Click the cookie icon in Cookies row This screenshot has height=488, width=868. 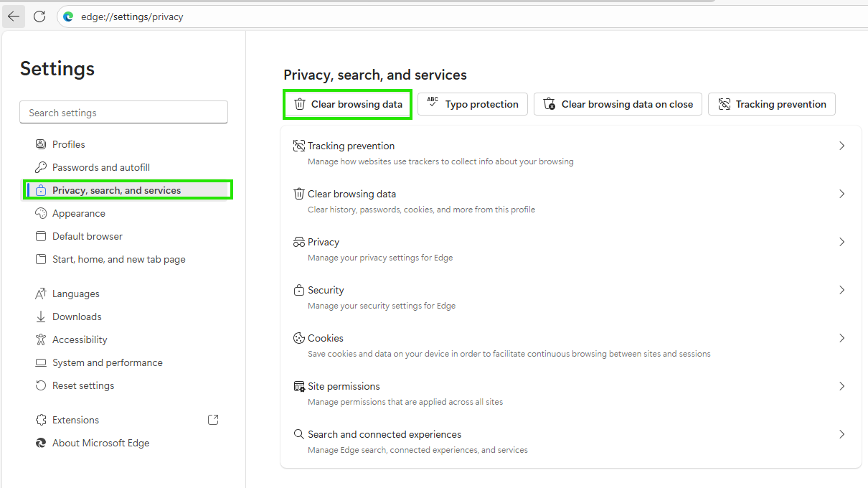(299, 338)
